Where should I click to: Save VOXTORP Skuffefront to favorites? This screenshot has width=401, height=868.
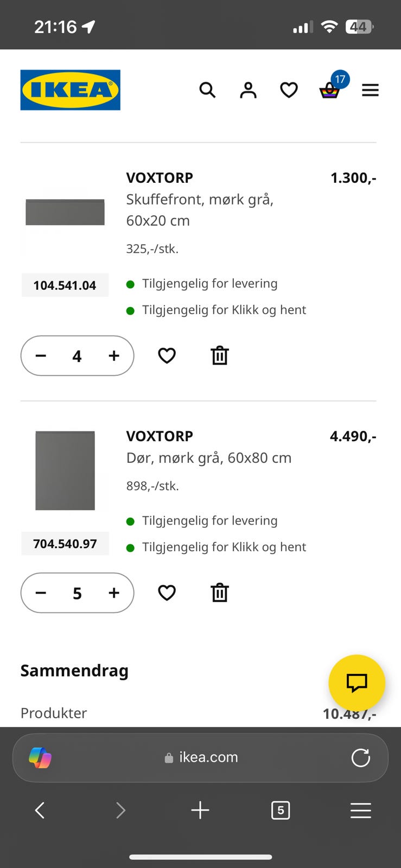167,356
